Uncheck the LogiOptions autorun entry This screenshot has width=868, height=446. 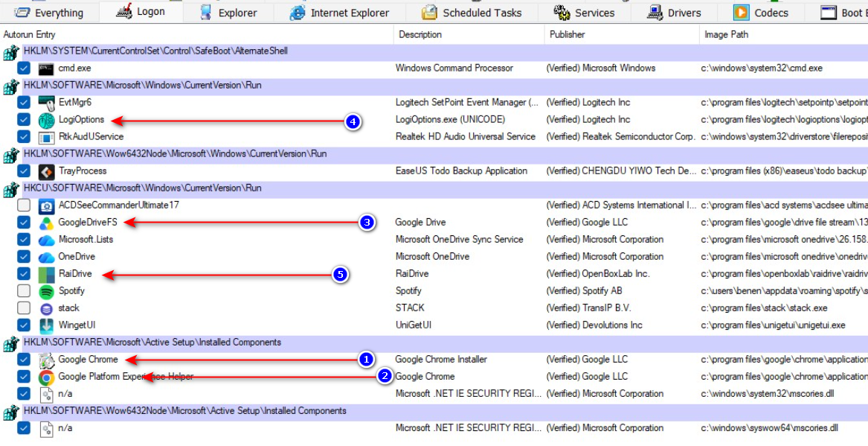[23, 119]
